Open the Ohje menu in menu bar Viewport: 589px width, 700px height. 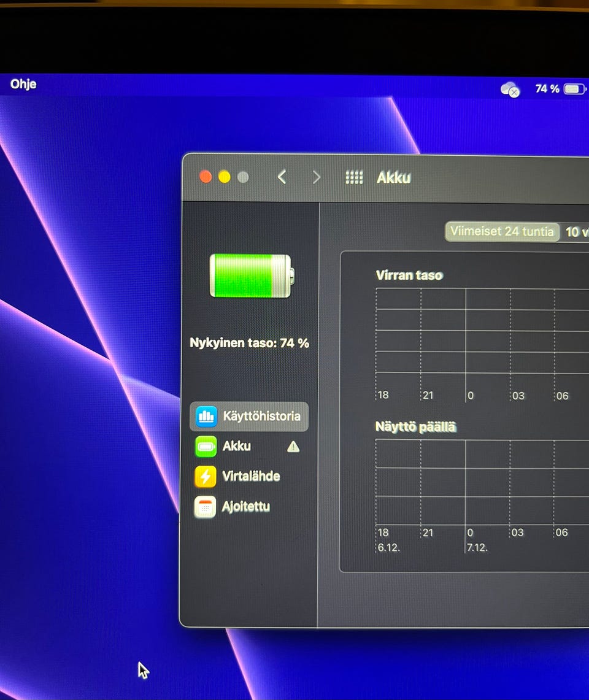(23, 84)
